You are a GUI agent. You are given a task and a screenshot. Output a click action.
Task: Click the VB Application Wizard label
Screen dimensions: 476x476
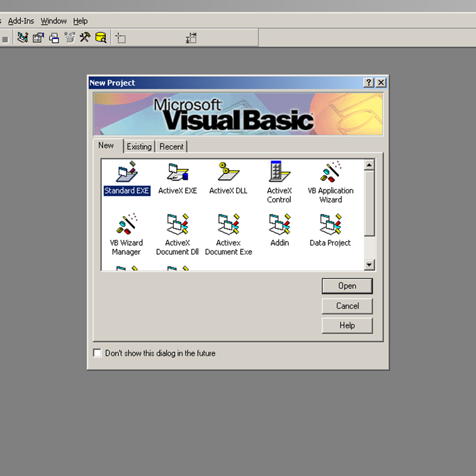click(331, 195)
